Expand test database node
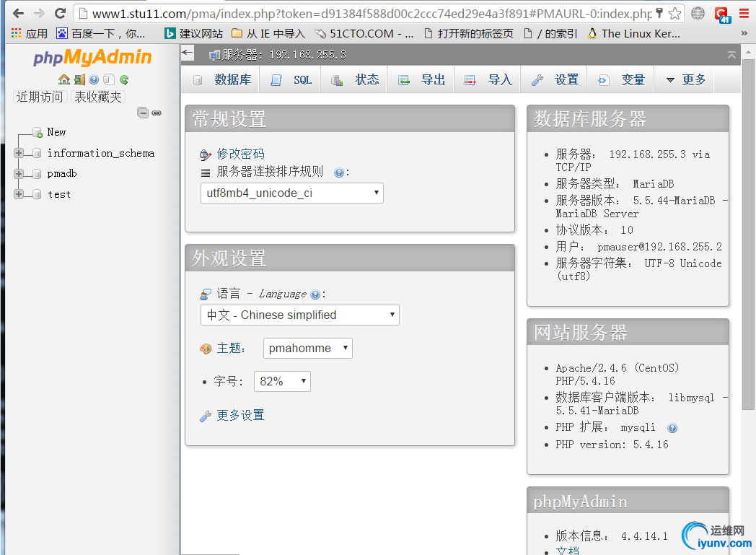This screenshot has height=555, width=756. (19, 194)
